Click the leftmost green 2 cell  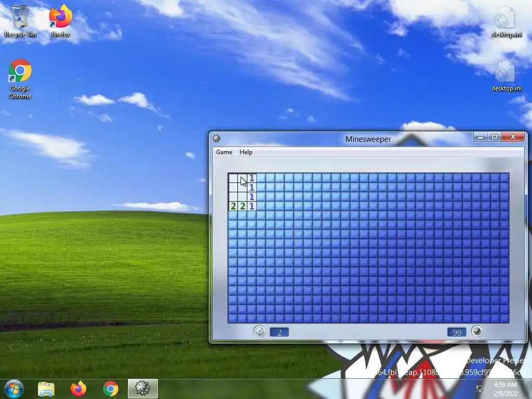(233, 206)
